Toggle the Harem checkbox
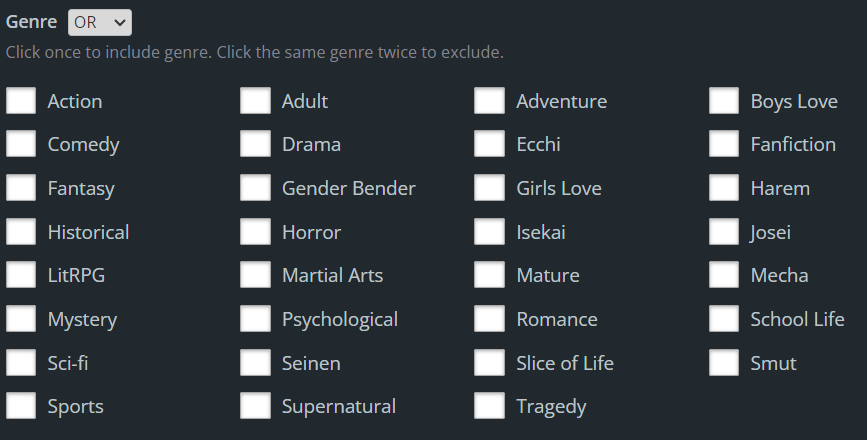The height and width of the screenshot is (440, 867). [724, 188]
